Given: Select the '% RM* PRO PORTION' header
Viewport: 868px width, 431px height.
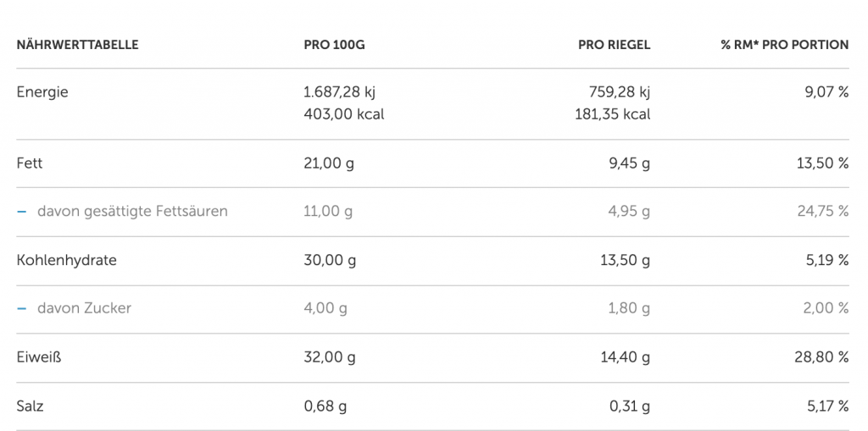Looking at the screenshot, I should point(784,45).
